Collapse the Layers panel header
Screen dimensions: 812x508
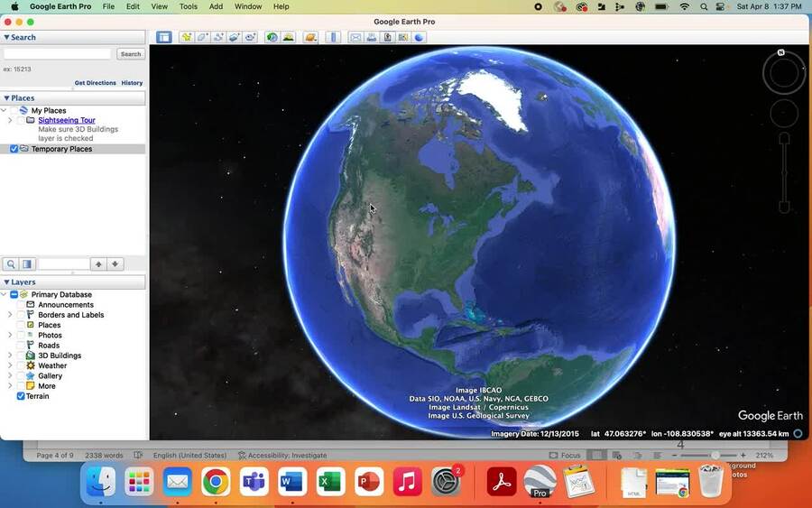click(7, 282)
